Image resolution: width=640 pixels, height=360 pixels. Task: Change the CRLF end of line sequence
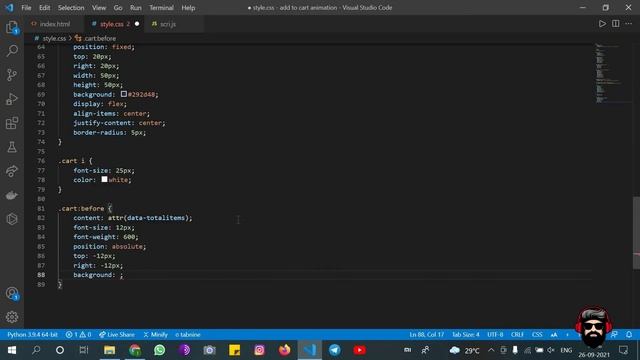pos(517,334)
